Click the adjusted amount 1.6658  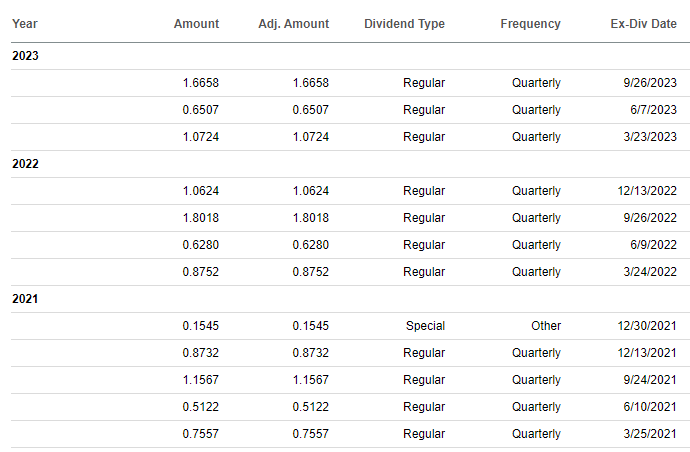tap(311, 83)
